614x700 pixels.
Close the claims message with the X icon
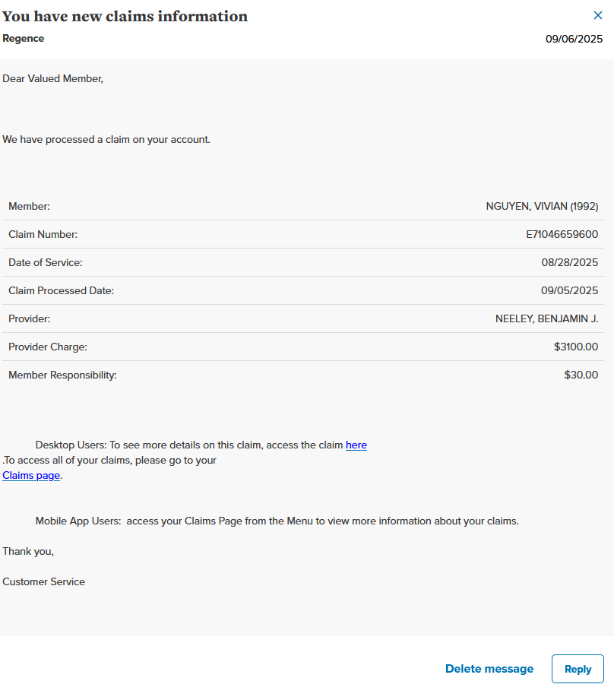(x=597, y=15)
